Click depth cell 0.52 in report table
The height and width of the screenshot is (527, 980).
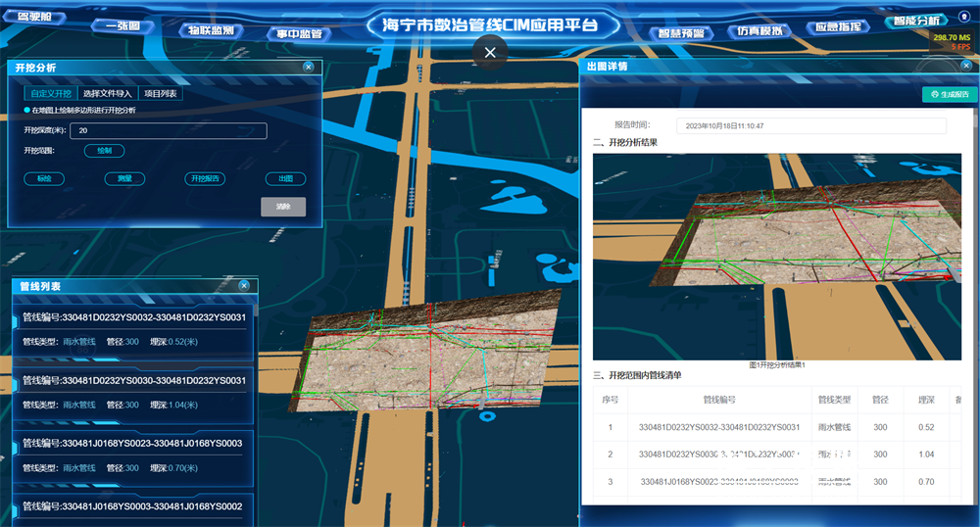926,427
